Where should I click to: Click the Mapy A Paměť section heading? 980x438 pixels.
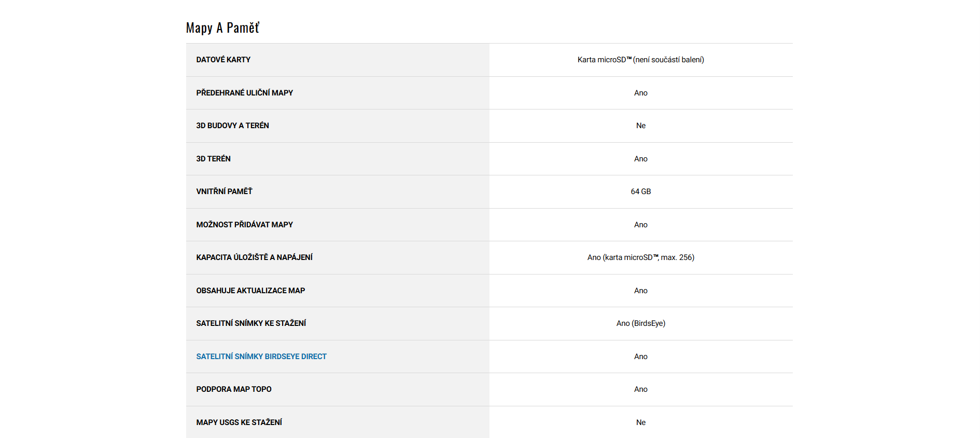click(222, 28)
